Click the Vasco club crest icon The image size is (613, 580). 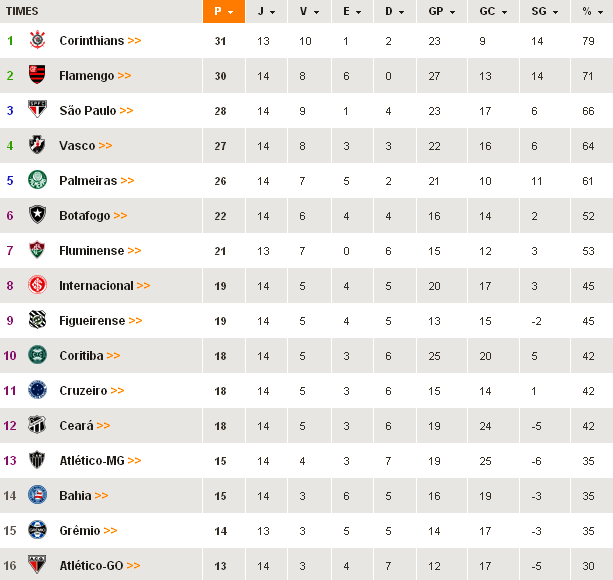(37, 145)
